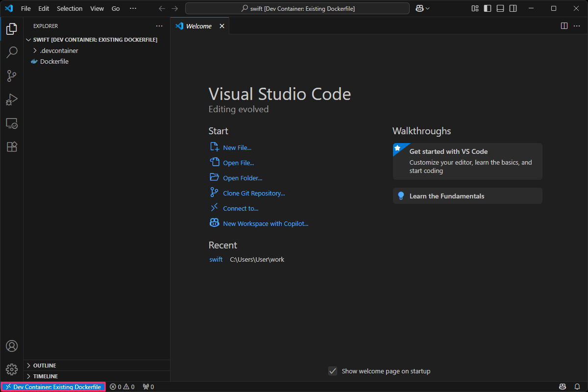Open the File menu

26,8
